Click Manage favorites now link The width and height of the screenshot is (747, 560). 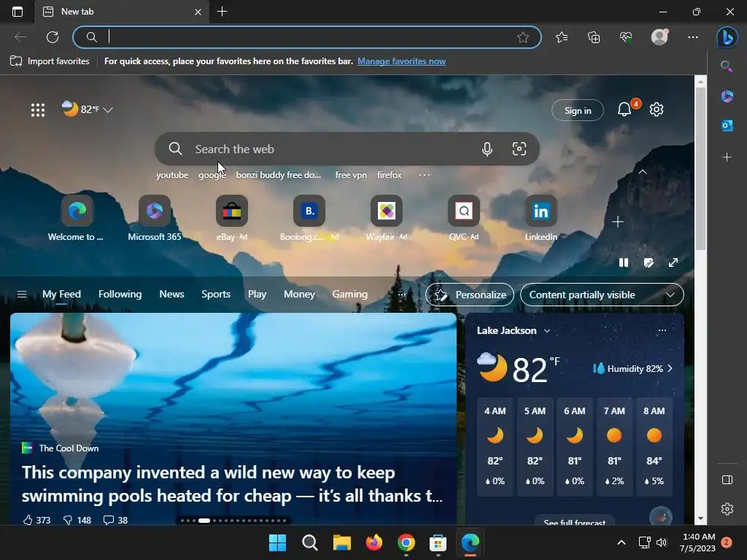[402, 61]
